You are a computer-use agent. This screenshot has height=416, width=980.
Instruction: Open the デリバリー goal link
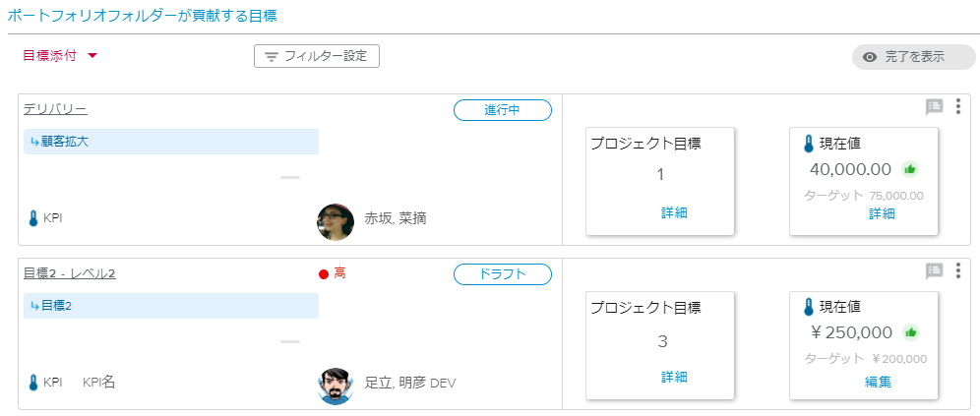click(55, 109)
